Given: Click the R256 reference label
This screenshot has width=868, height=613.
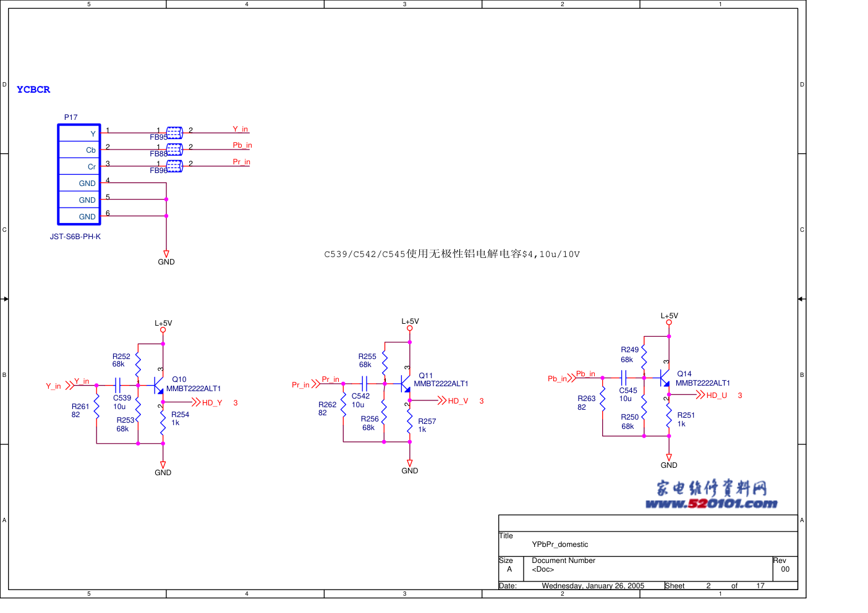Looking at the screenshot, I should 370,419.
